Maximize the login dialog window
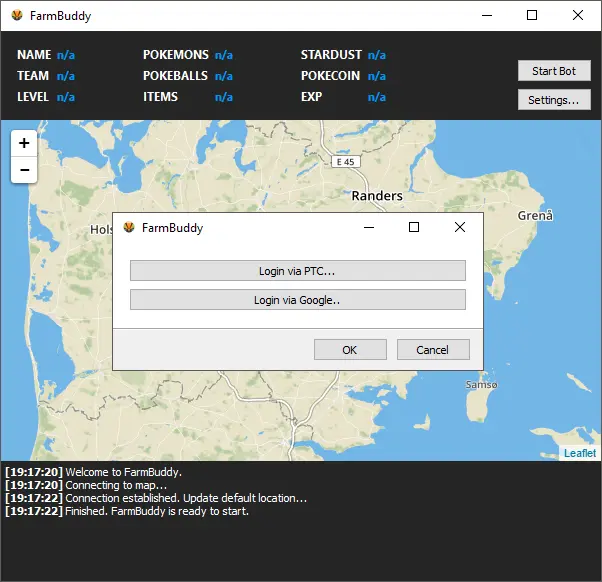Viewport: 602px width, 582px height. pos(414,228)
